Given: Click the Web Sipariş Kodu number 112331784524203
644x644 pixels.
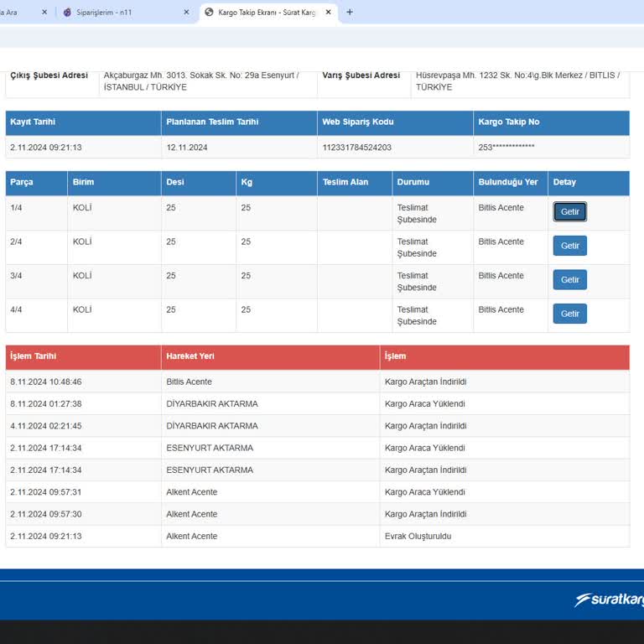Looking at the screenshot, I should 356,148.
